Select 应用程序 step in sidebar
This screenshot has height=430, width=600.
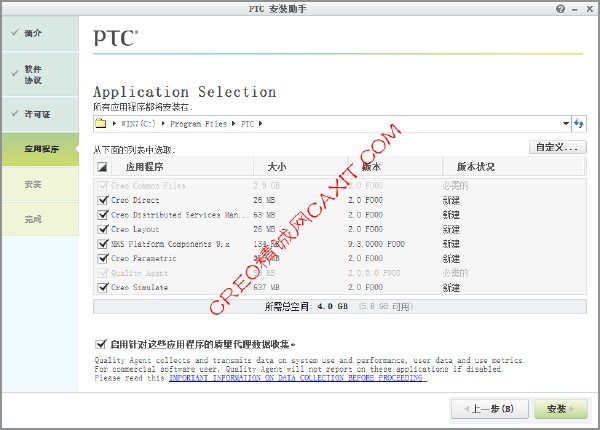(x=40, y=149)
